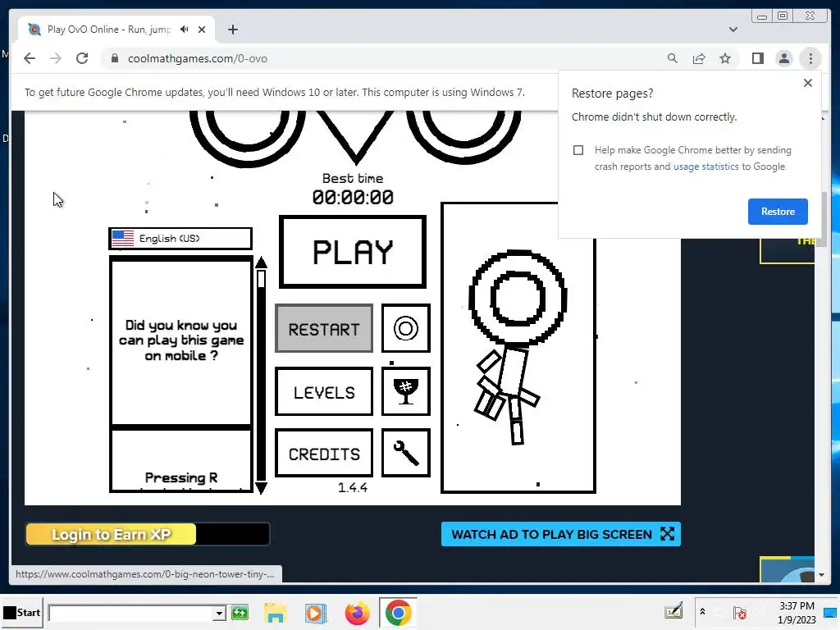Click the tips list scroll down arrow

pyautogui.click(x=261, y=487)
